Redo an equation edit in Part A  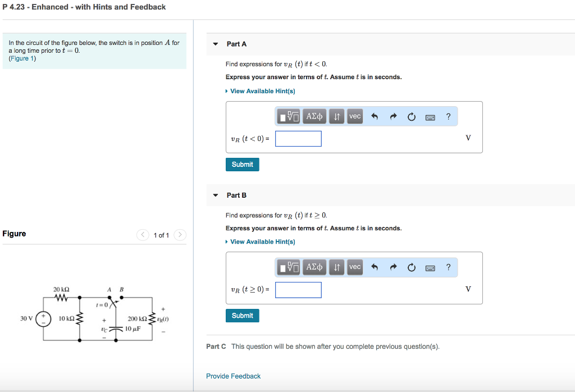tap(393, 116)
